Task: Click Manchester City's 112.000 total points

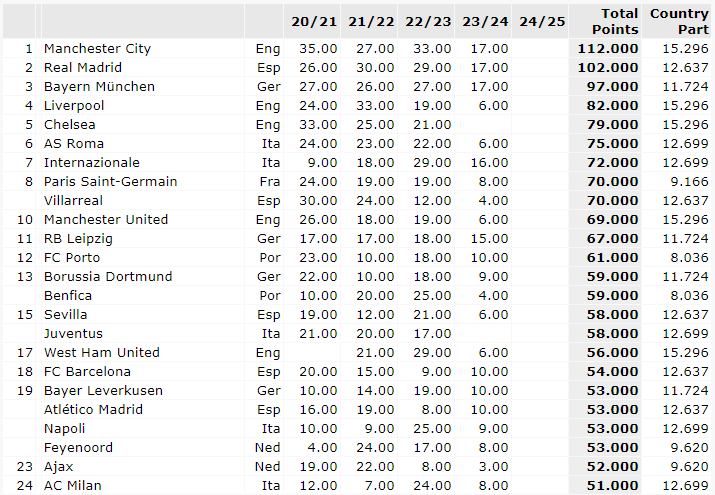Action: (607, 49)
